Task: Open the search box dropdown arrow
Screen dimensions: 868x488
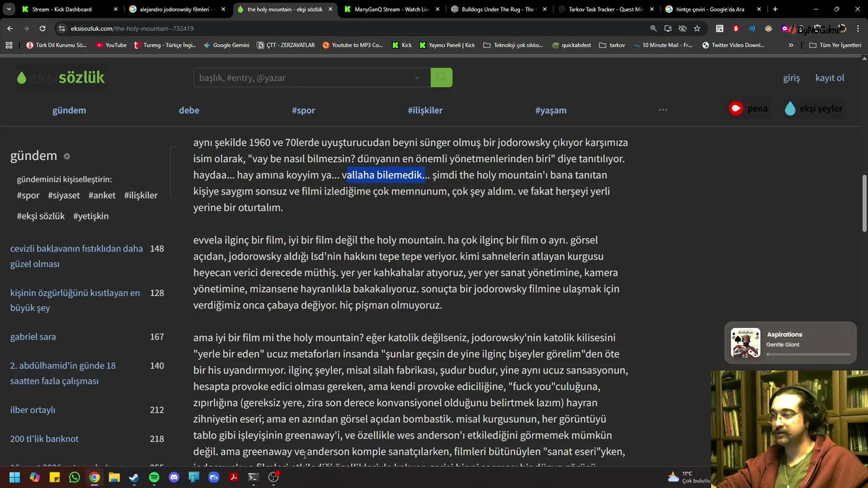Action: point(417,78)
